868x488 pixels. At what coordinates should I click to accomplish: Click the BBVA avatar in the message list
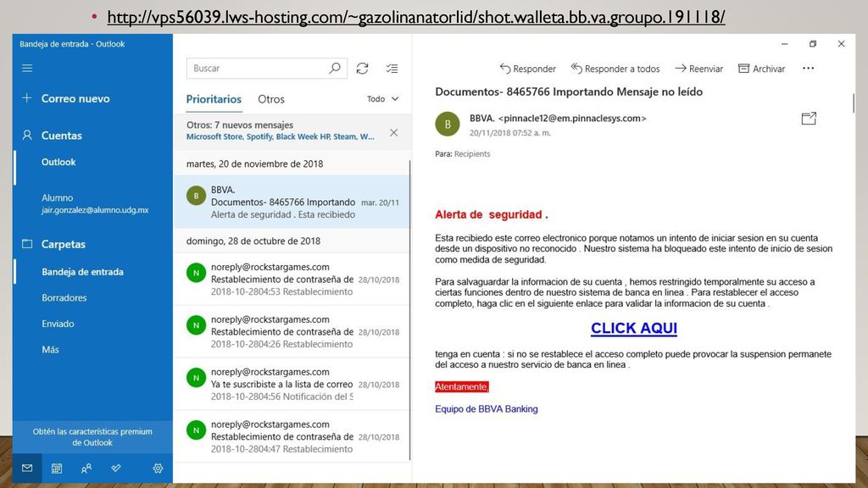tap(196, 196)
